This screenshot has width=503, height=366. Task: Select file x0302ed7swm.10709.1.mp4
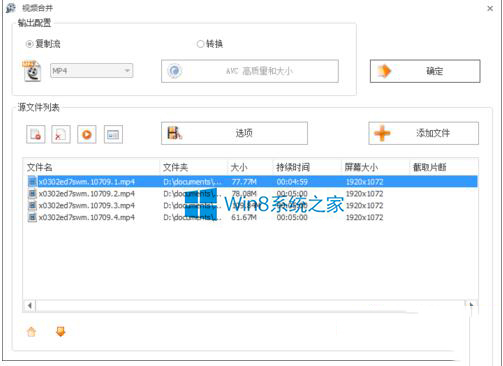click(87, 182)
